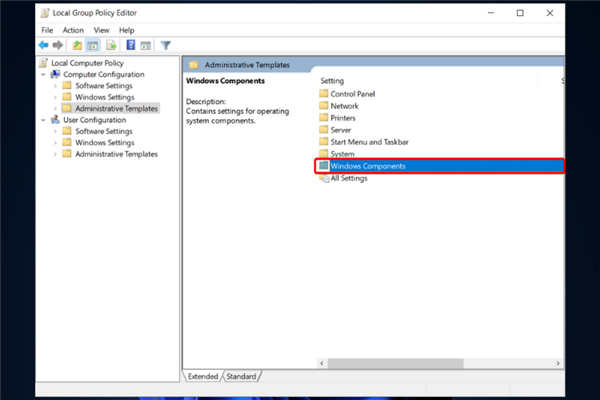Go up one level using the toolbar
The width and height of the screenshot is (600, 400).
click(x=77, y=45)
